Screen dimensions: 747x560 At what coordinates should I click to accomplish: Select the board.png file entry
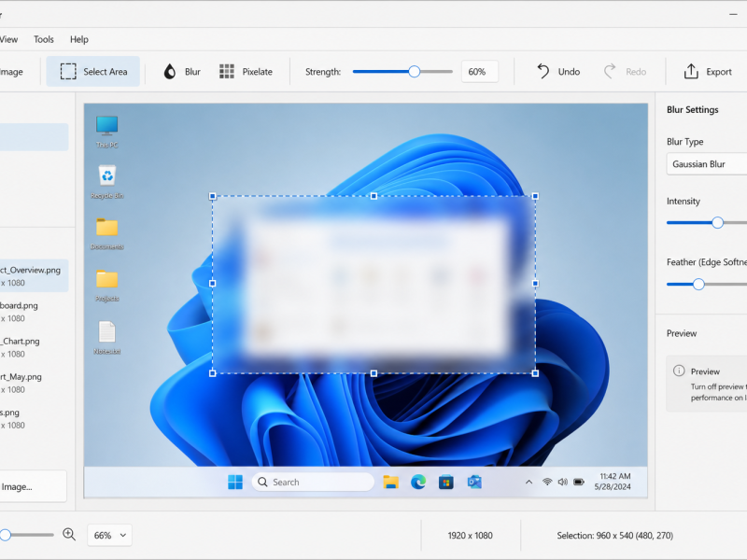tap(34, 312)
